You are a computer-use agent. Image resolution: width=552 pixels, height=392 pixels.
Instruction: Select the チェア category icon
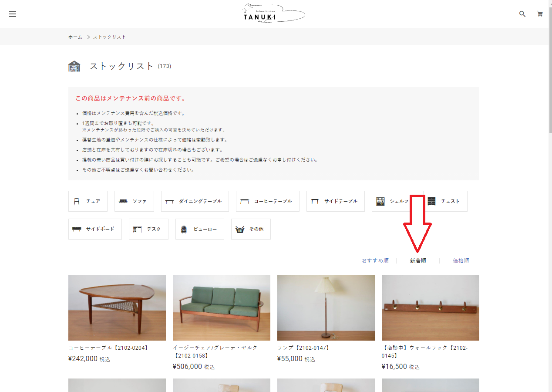77,201
